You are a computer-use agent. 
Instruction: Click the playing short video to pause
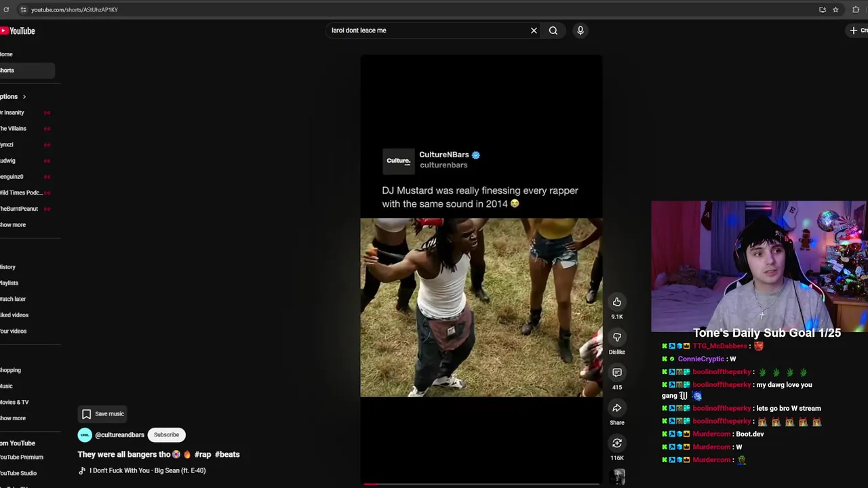[481, 270]
